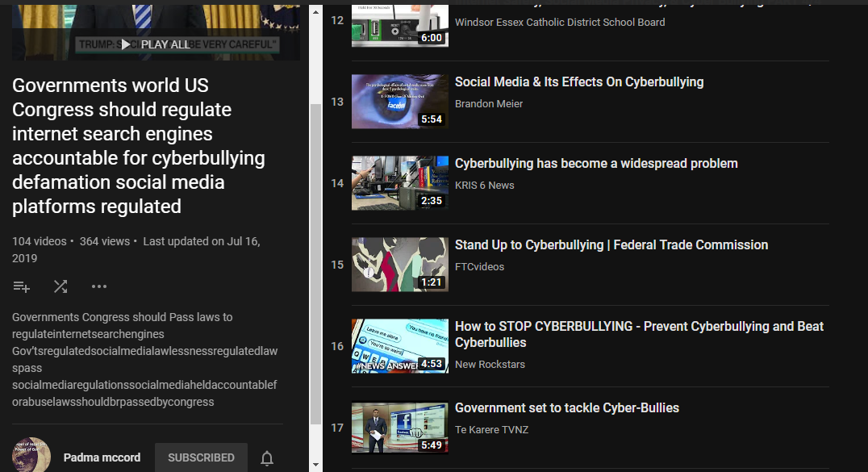Open the three-dot more options menu
Screen dimensions: 868x472
(x=99, y=286)
